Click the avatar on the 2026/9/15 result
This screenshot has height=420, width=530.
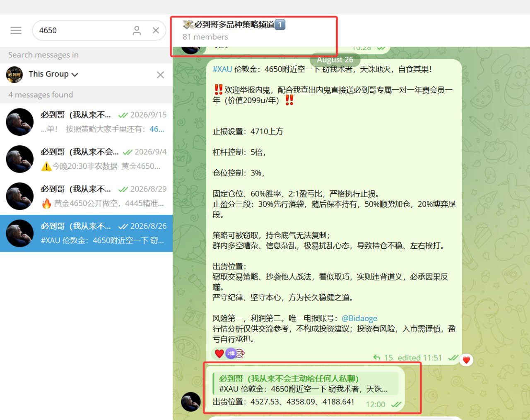[19, 122]
